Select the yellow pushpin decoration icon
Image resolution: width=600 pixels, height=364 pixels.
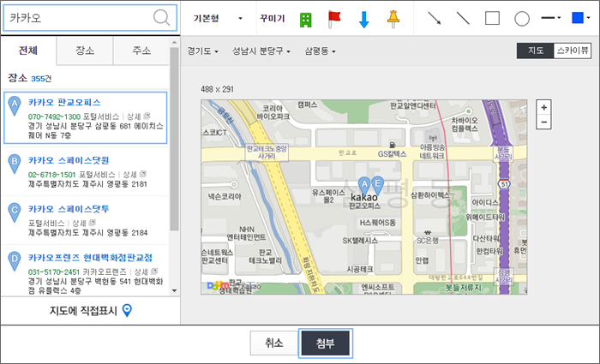(393, 19)
